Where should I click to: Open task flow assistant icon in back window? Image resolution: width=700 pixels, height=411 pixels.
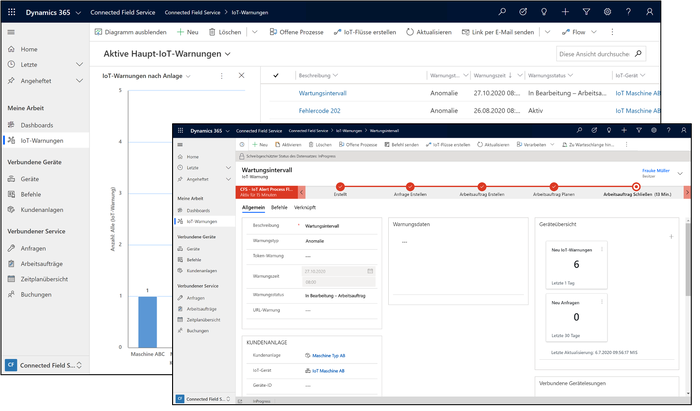click(x=523, y=12)
